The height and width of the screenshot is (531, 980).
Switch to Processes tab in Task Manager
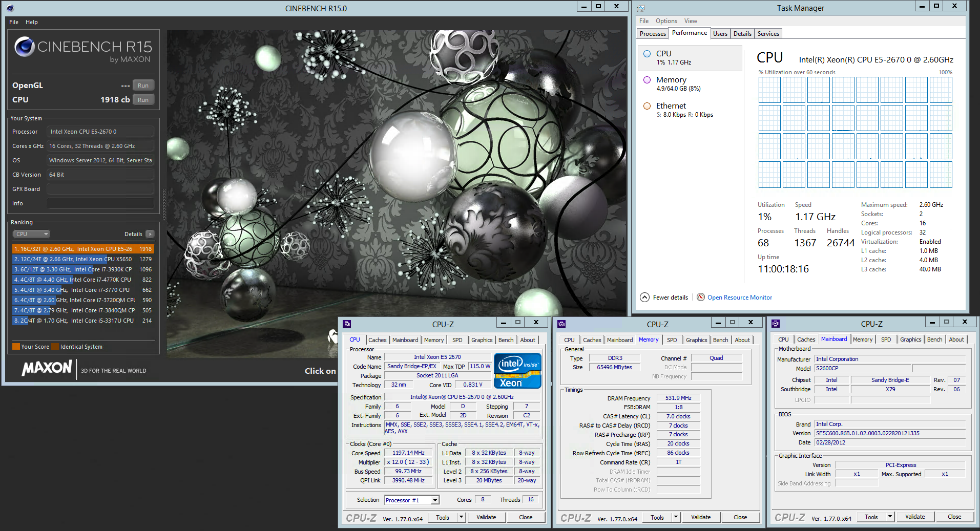tap(653, 34)
